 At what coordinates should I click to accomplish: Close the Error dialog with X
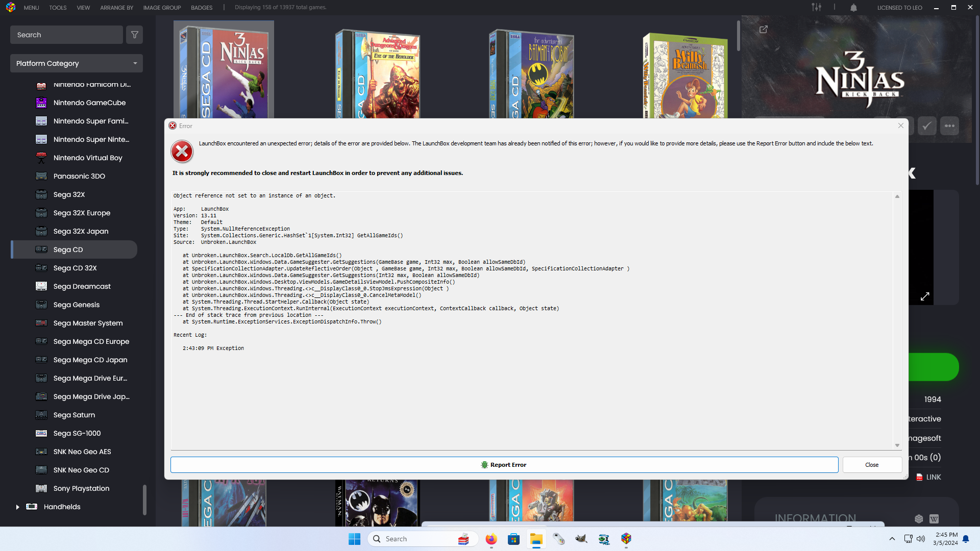coord(901,126)
